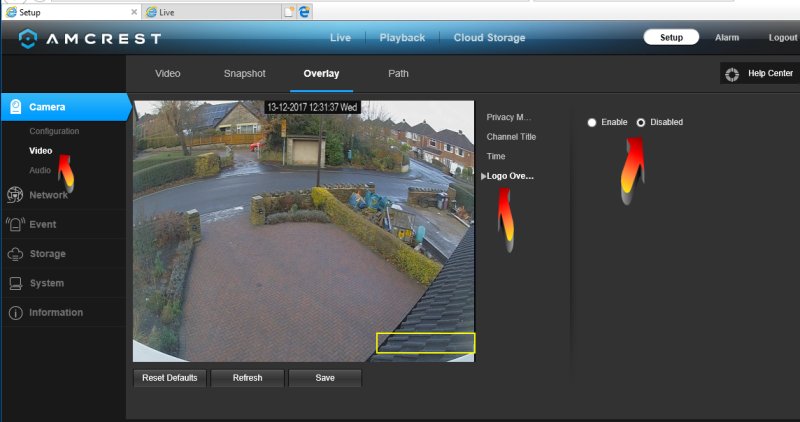Open Playback from top menu

(x=402, y=38)
